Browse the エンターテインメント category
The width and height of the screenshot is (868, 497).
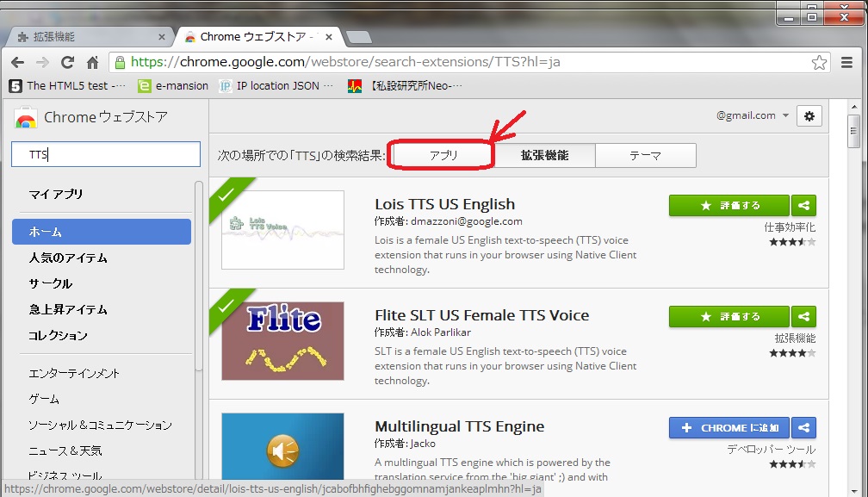(74, 374)
